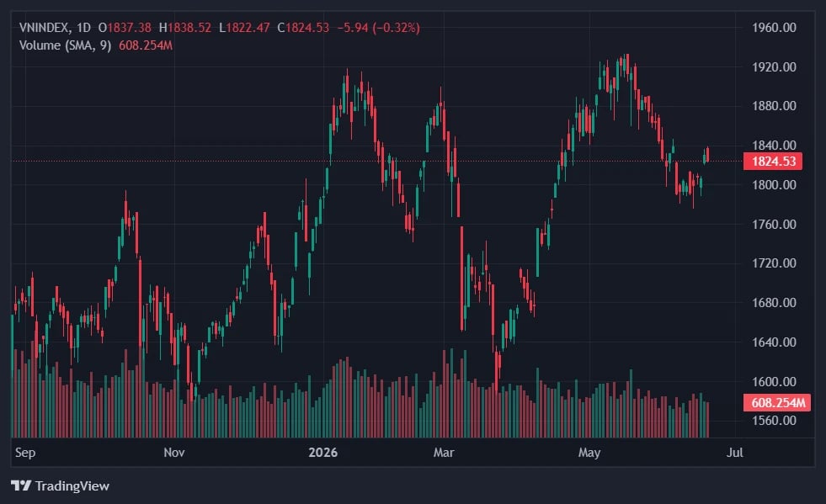Open the TradingView text link
The width and height of the screenshot is (826, 504).
(72, 485)
